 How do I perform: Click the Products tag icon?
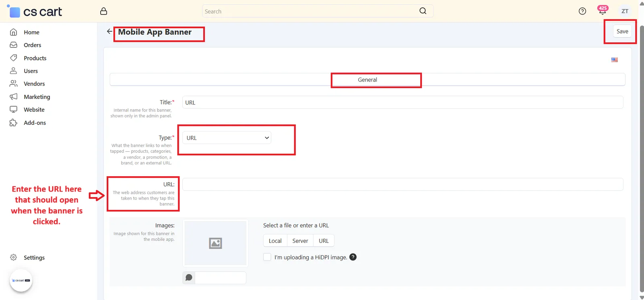click(x=13, y=58)
